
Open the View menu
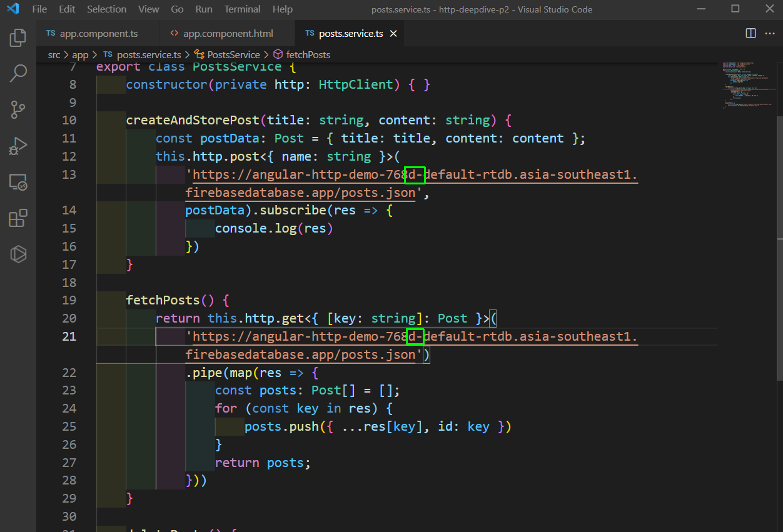point(149,9)
